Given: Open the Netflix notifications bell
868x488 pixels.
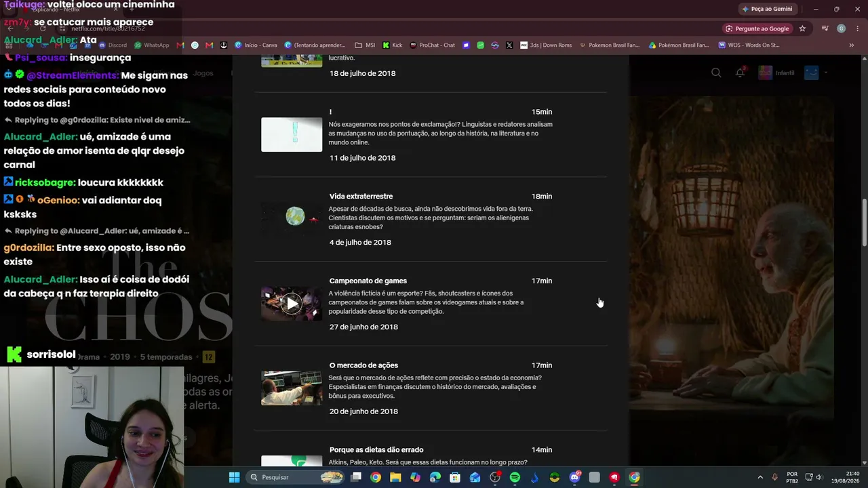Looking at the screenshot, I should 740,73.
